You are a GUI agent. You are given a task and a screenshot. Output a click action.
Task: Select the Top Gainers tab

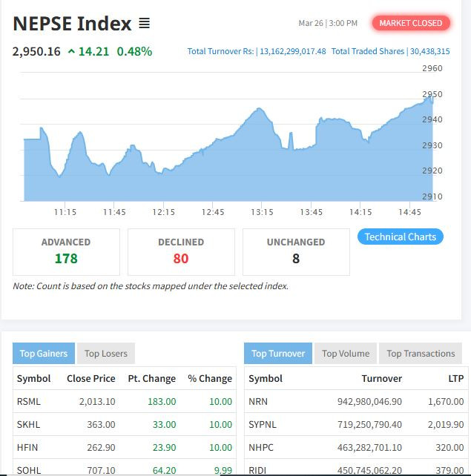point(43,354)
